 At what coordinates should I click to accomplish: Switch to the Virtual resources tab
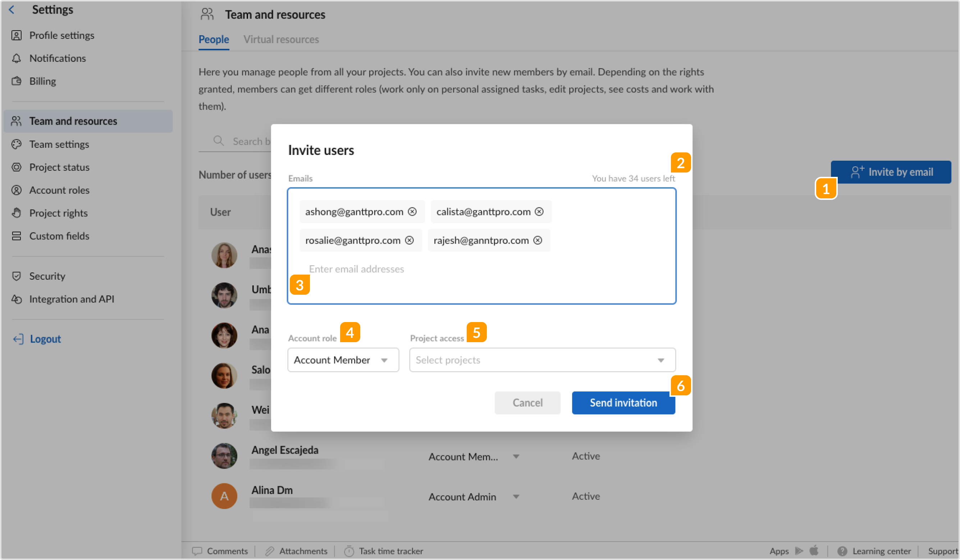point(281,39)
